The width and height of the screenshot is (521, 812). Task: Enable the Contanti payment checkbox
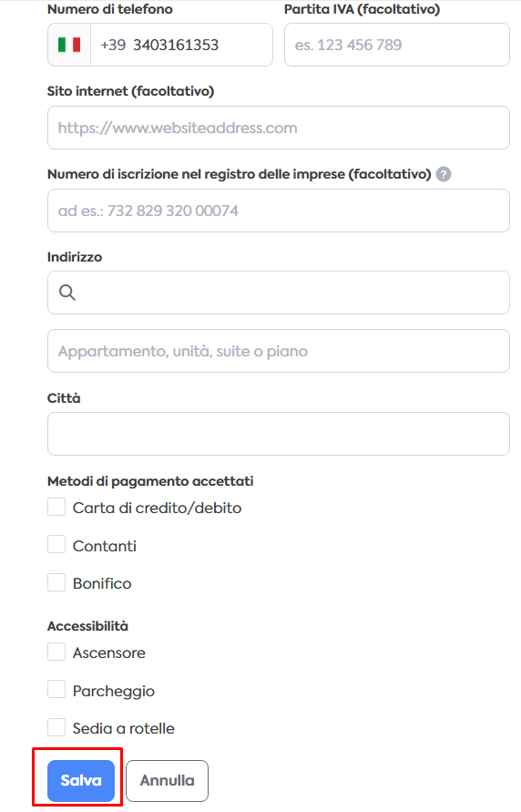click(x=56, y=544)
